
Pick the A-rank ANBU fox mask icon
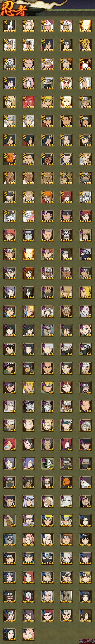(86, 311)
